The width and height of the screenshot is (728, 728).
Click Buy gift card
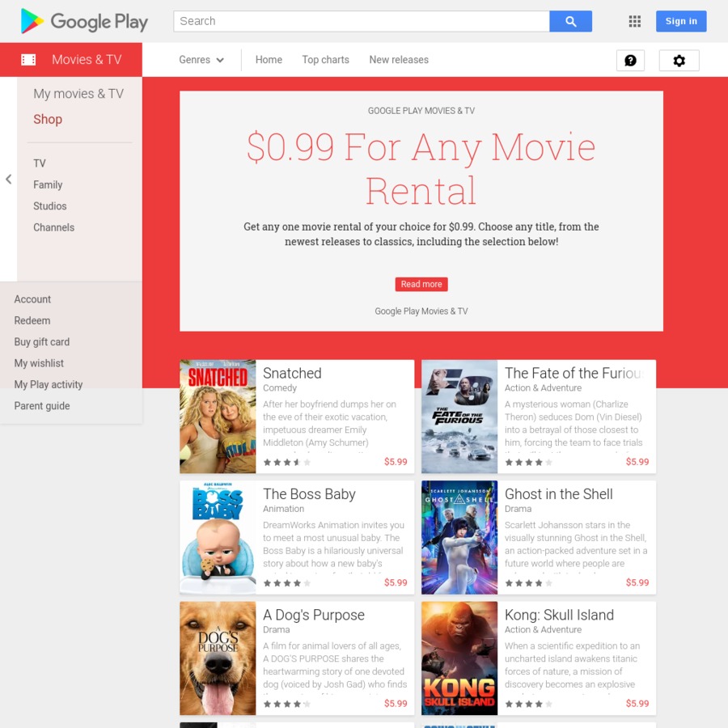click(42, 342)
